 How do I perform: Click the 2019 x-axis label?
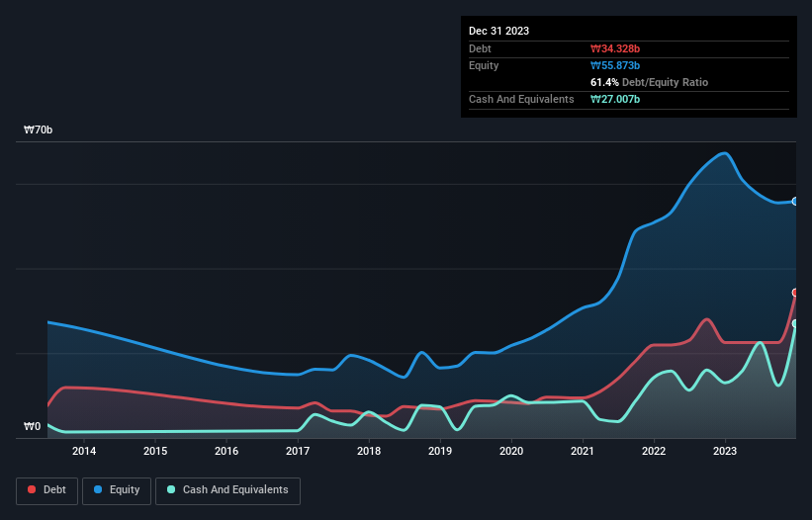pyautogui.click(x=440, y=451)
